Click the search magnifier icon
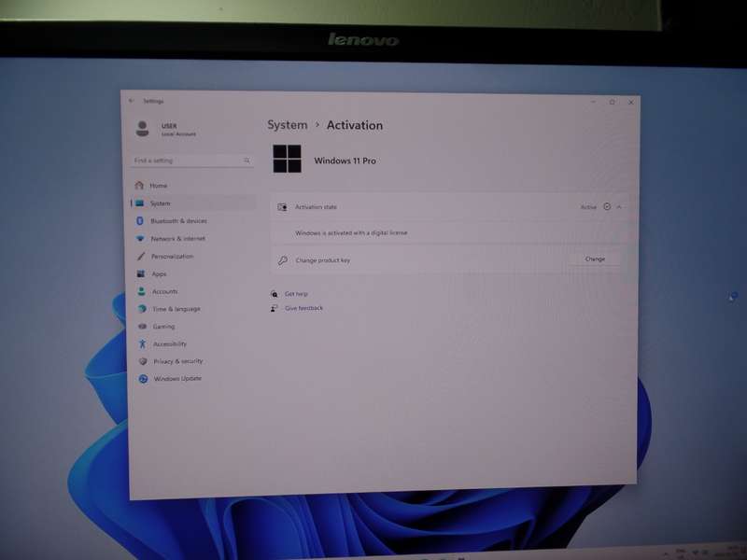The width and height of the screenshot is (747, 560). pos(247,161)
